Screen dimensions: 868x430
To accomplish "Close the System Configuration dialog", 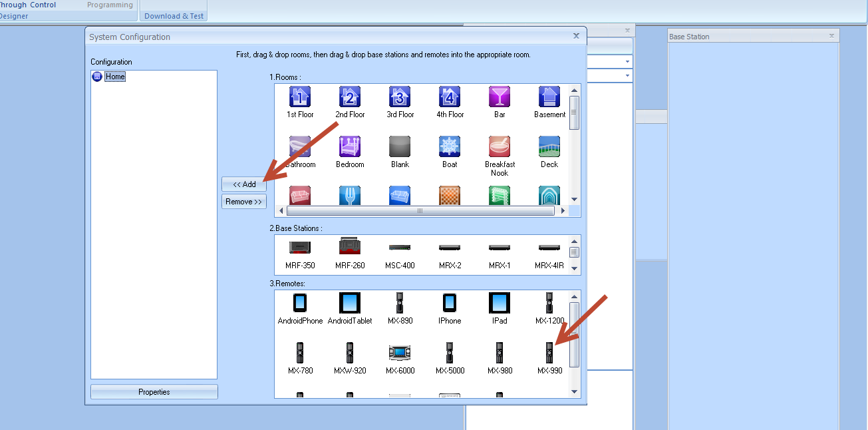I will (x=576, y=37).
